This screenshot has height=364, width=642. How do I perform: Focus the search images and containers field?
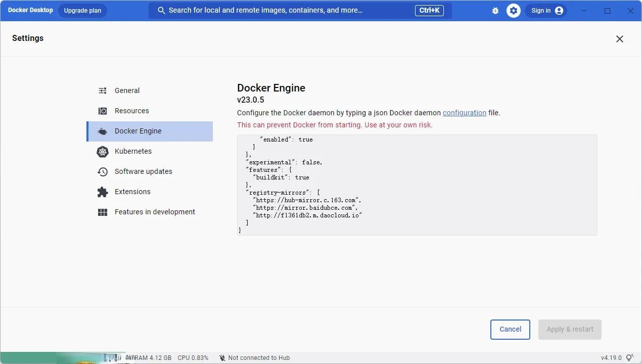[300, 11]
